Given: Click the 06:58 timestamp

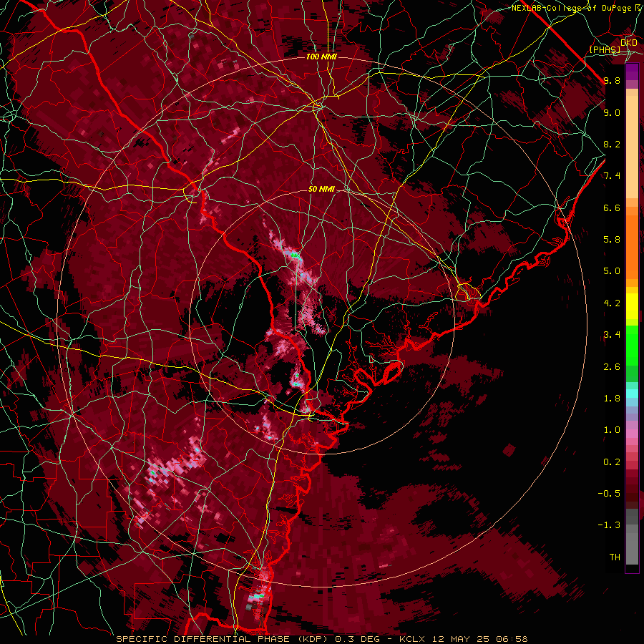Looking at the screenshot, I should pos(510,639).
